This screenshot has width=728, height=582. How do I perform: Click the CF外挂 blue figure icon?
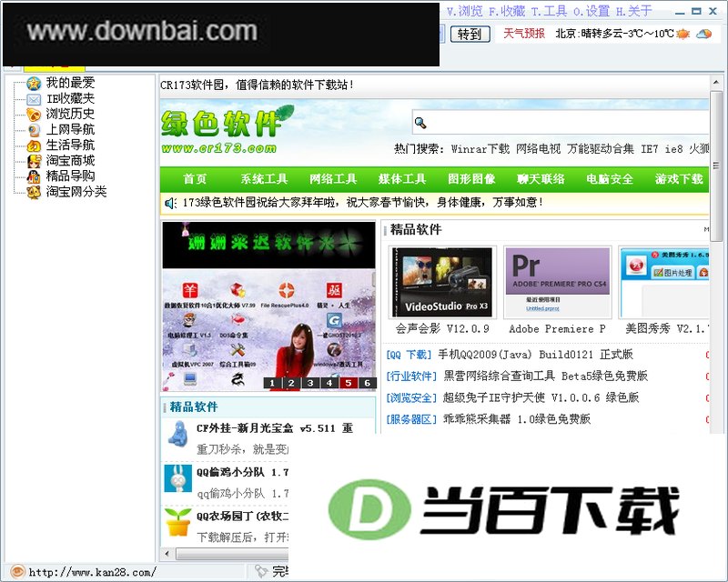tap(177, 434)
